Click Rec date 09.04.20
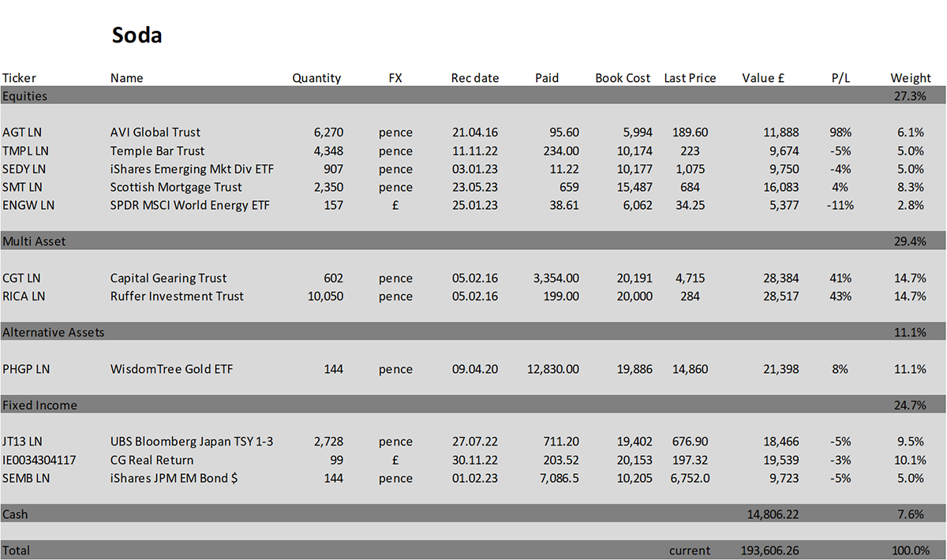 tap(475, 369)
